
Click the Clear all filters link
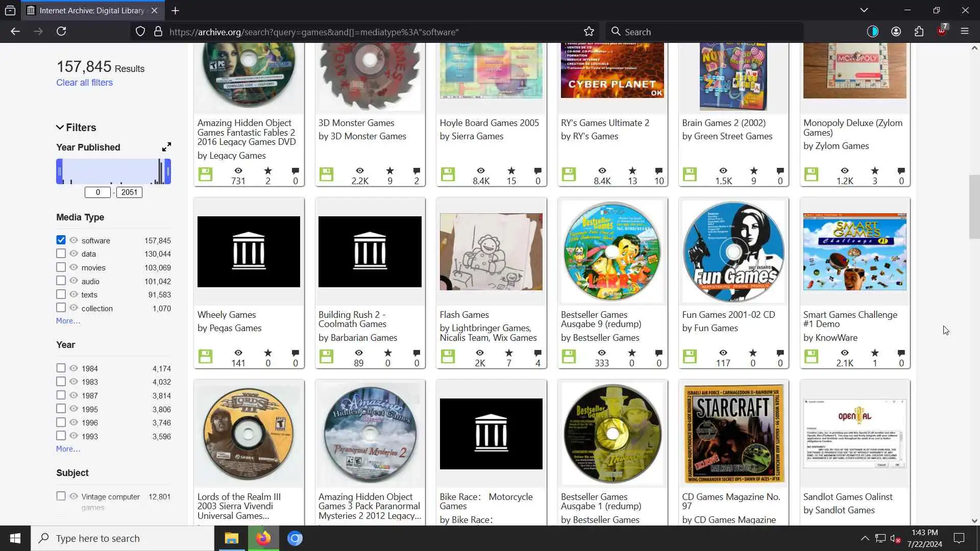[84, 83]
